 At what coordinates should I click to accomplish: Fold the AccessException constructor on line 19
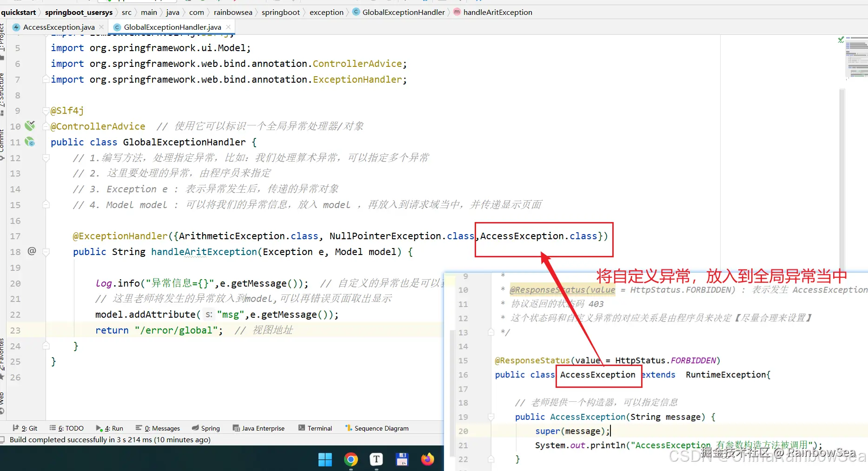[491, 417]
